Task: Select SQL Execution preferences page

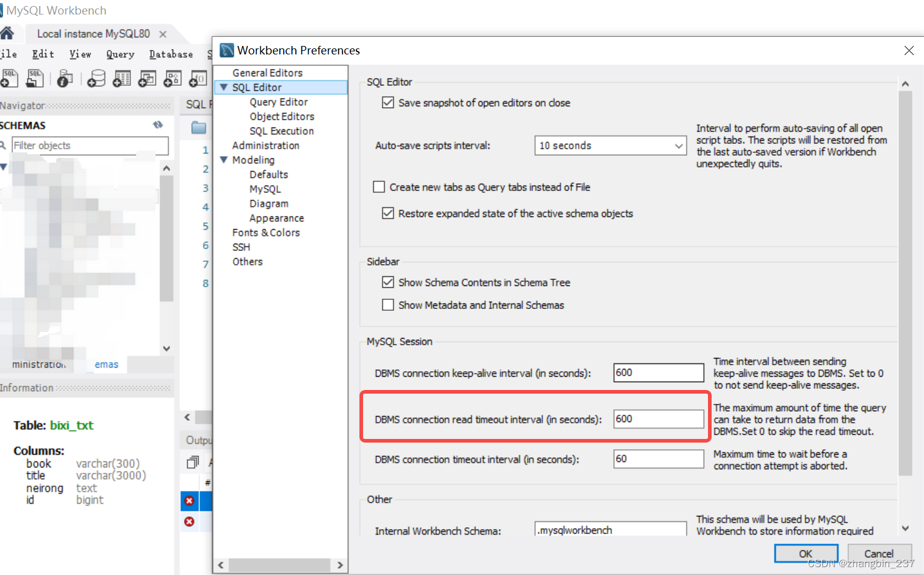Action: click(x=282, y=131)
